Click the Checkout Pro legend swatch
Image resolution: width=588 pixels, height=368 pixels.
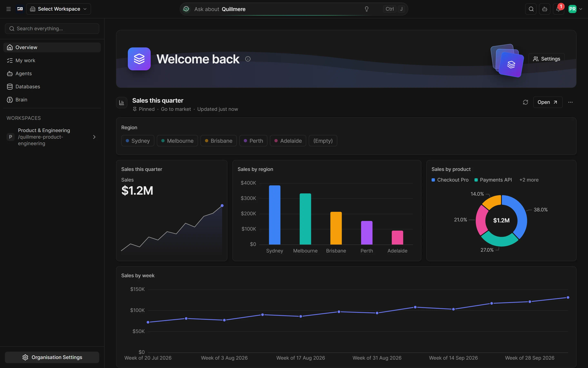coord(433,180)
